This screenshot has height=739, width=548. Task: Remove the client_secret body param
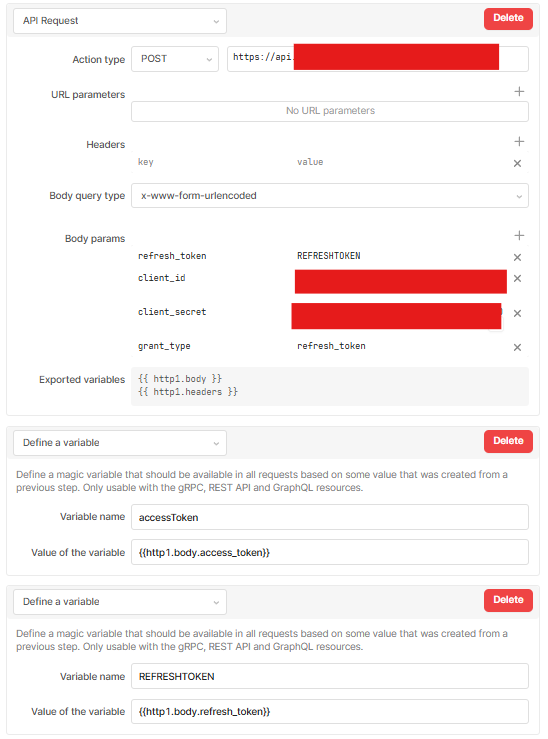click(517, 313)
